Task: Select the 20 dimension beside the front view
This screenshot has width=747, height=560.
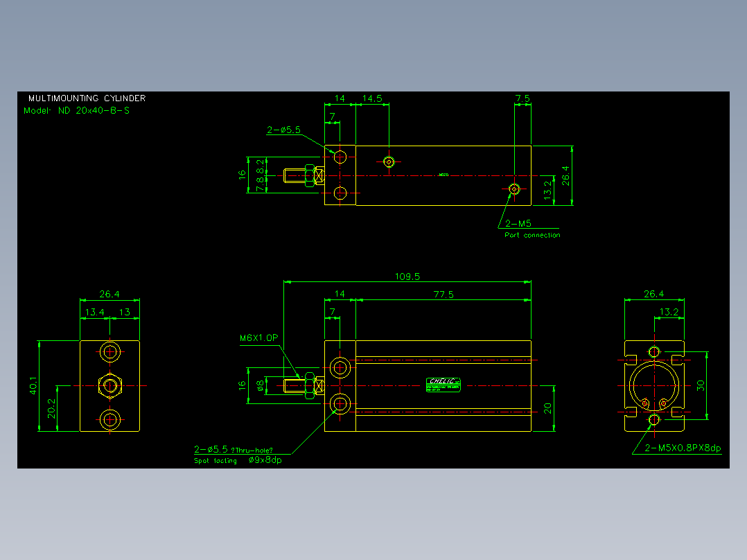Action: click(548, 408)
